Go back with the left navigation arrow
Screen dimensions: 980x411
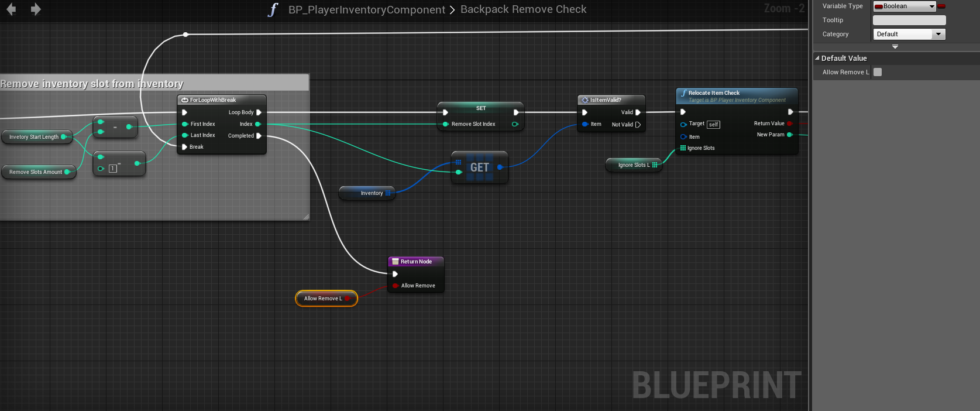(x=11, y=9)
